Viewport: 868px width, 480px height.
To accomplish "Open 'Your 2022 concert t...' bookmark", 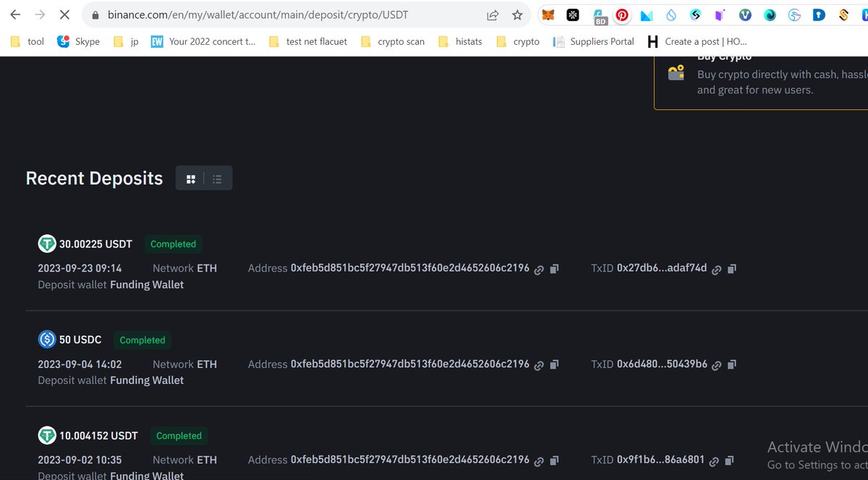I will coord(203,41).
